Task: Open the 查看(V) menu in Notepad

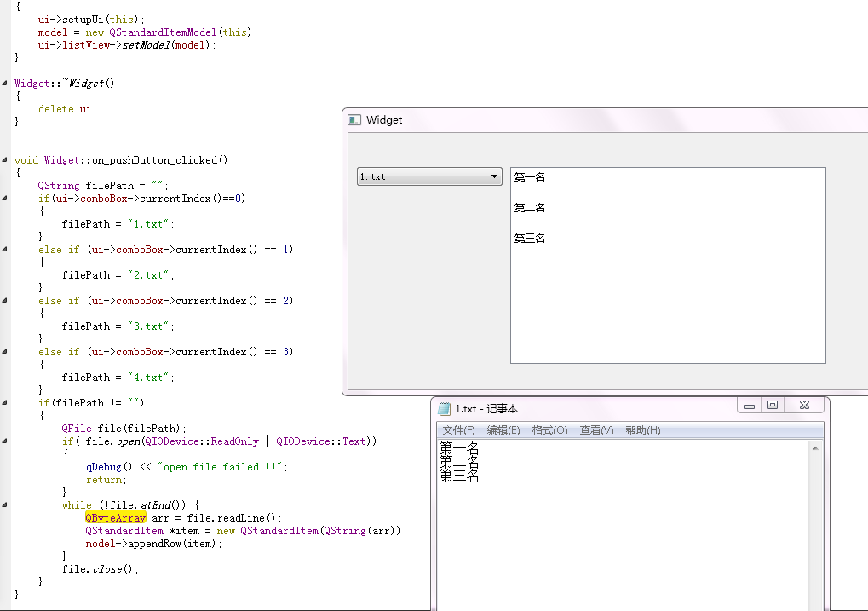Action: click(x=596, y=430)
